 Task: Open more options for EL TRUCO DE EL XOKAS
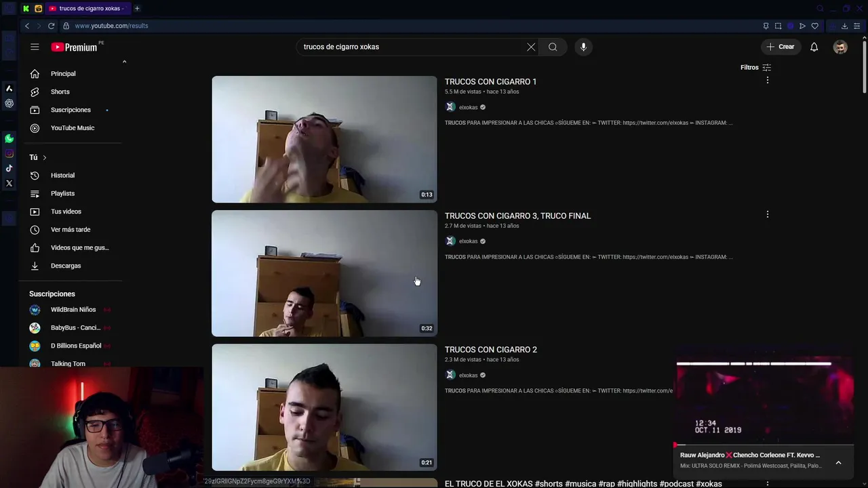[767, 483]
